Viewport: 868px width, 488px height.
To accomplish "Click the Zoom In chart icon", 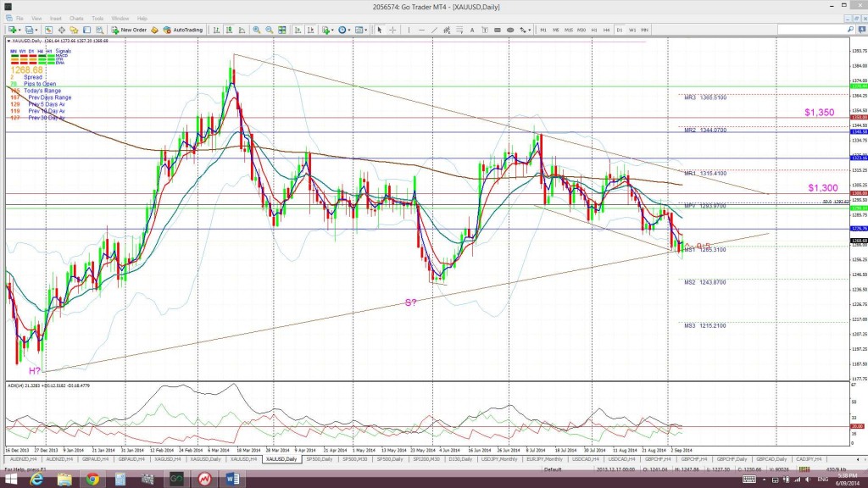I will [257, 29].
